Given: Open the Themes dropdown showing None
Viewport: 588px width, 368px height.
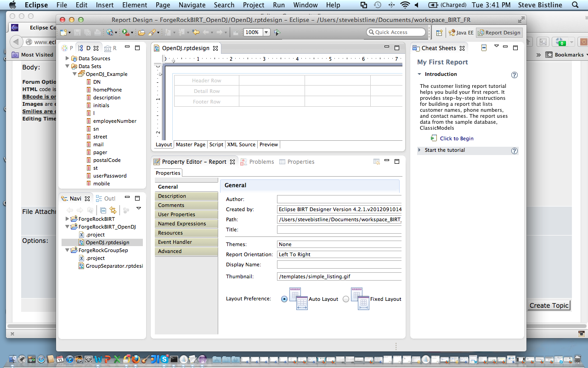Looking at the screenshot, I should [339, 244].
